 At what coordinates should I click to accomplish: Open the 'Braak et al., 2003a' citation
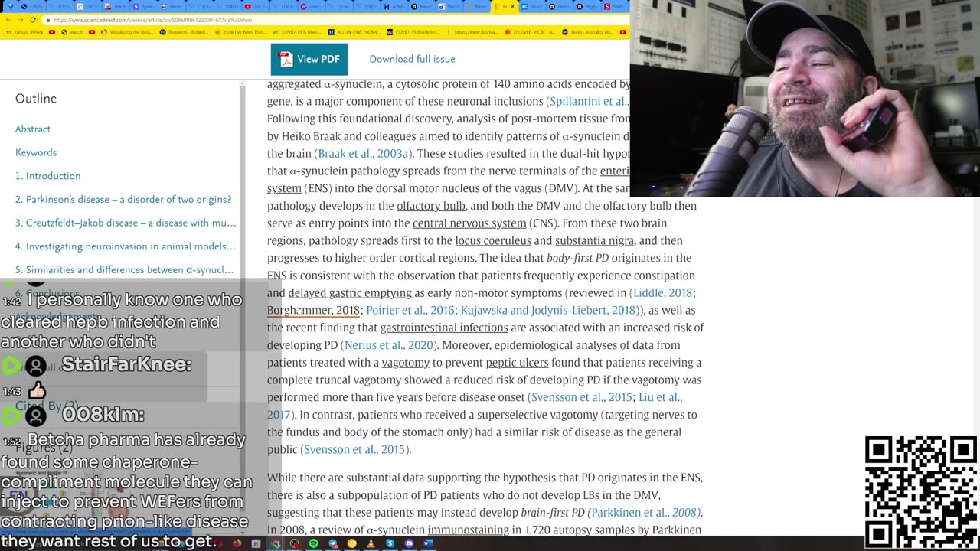(363, 153)
